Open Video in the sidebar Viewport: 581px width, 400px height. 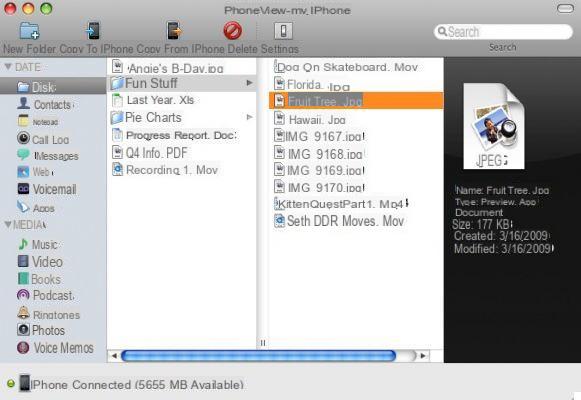[x=40, y=262]
